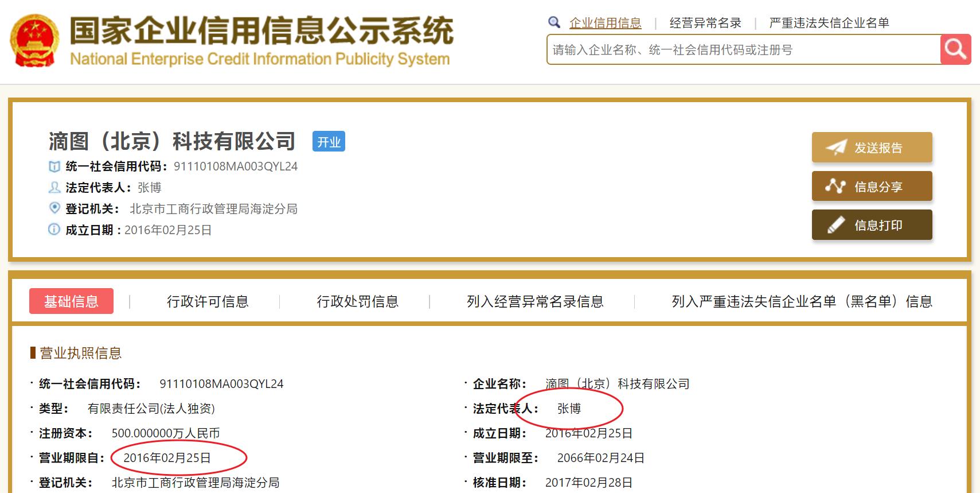Screen dimensions: 980x493
Task: Open the 企业信用信息 search category link
Action: click(606, 23)
